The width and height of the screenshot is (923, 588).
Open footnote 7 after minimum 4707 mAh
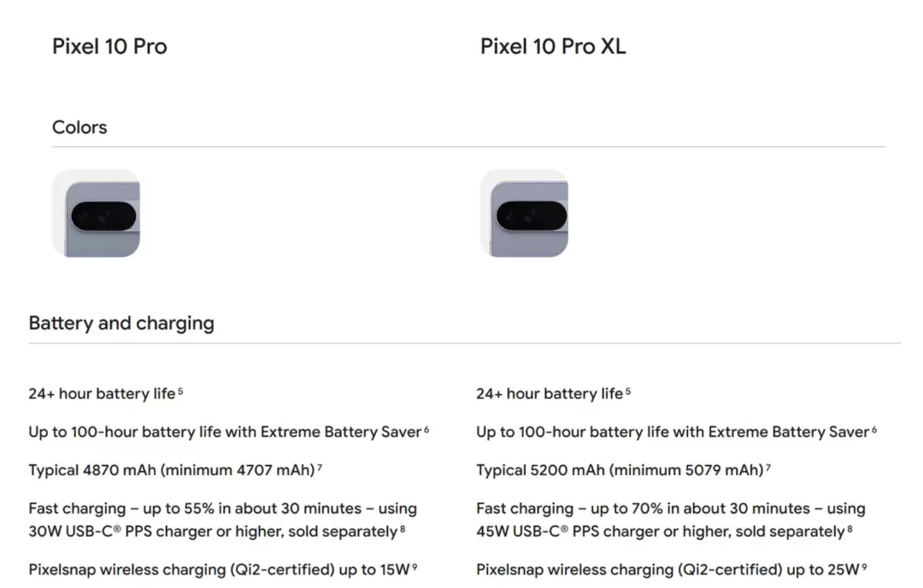click(319, 468)
